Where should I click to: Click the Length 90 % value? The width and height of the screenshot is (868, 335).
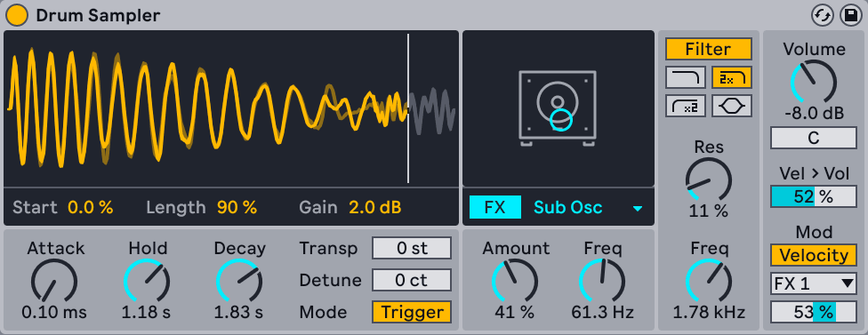point(237,207)
